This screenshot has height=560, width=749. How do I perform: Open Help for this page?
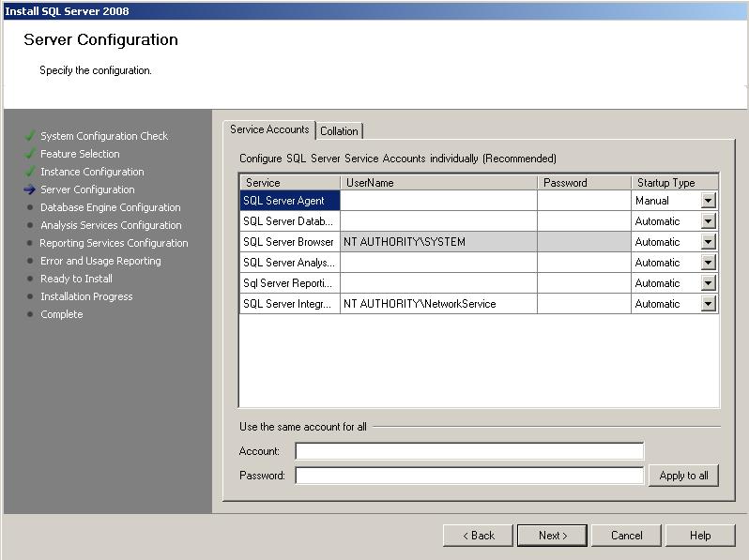pyautogui.click(x=700, y=536)
